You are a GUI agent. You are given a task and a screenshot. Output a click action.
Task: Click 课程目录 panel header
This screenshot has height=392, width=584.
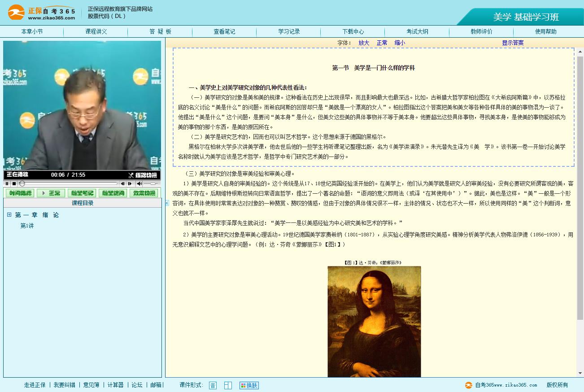[x=83, y=203]
